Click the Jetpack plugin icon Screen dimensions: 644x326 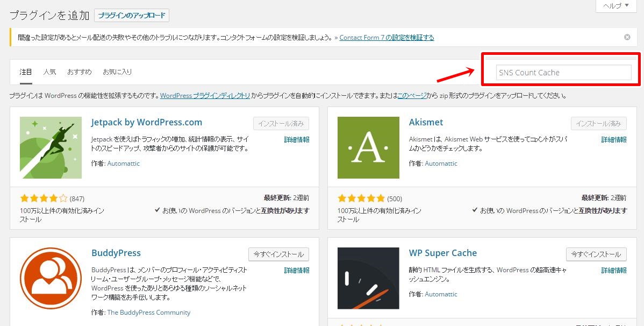[51, 147]
